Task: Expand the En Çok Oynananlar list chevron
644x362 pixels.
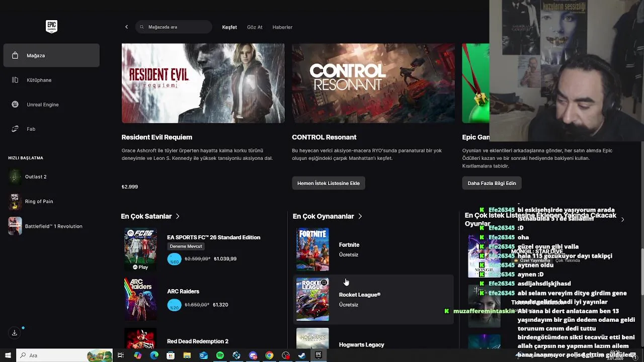Action: click(360, 216)
